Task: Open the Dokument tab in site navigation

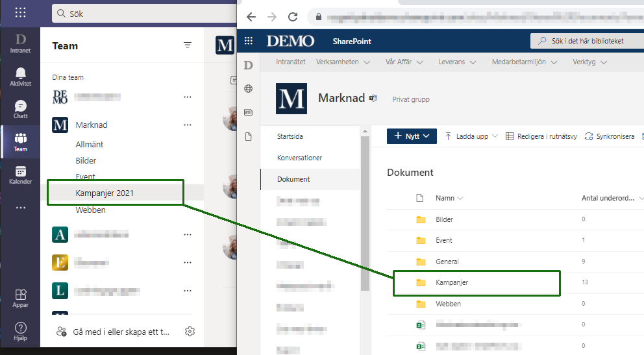Action: tap(293, 179)
